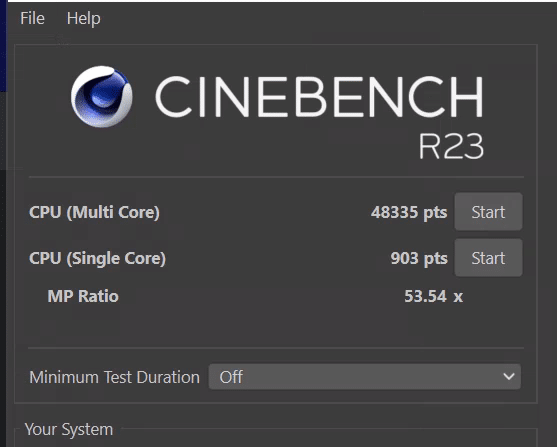Open the Minimum Test Duration dropdown

[365, 377]
